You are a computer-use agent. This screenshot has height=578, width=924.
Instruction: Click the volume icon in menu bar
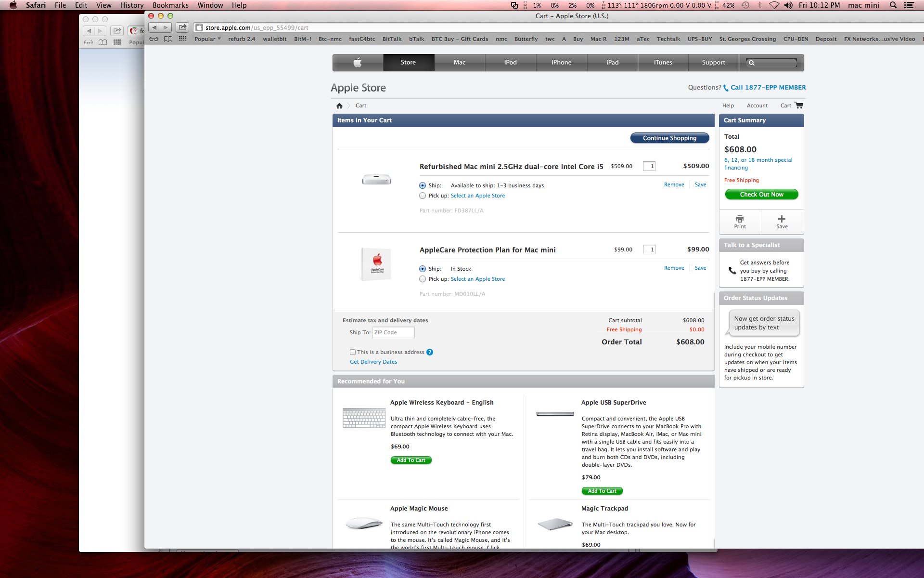788,5
